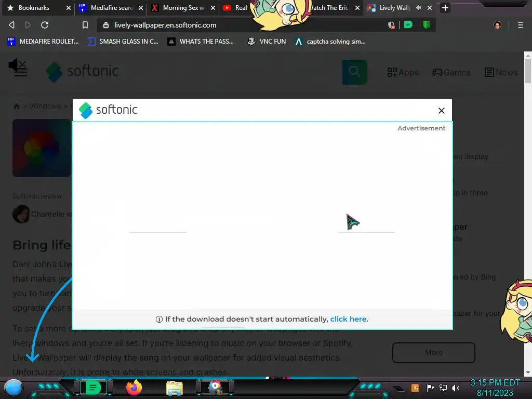This screenshot has height=399, width=532.
Task: Click the page vertical scrollbar thumb
Action: pyautogui.click(x=528, y=71)
